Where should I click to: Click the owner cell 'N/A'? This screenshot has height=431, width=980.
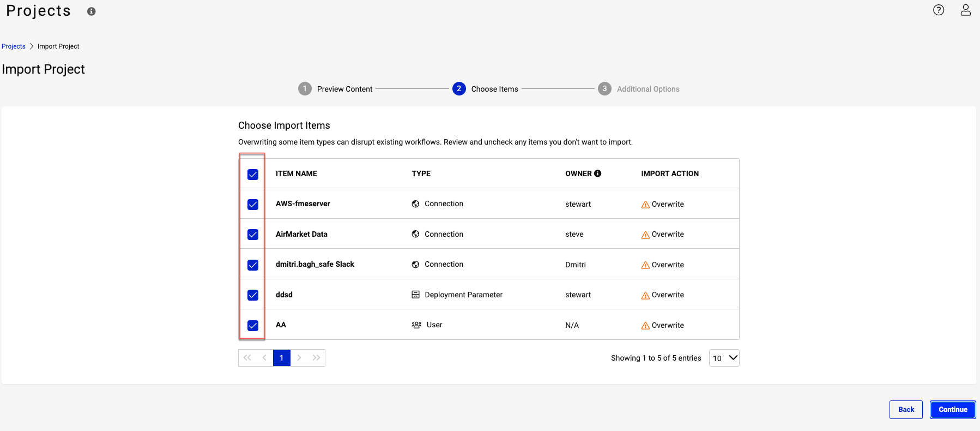point(572,325)
